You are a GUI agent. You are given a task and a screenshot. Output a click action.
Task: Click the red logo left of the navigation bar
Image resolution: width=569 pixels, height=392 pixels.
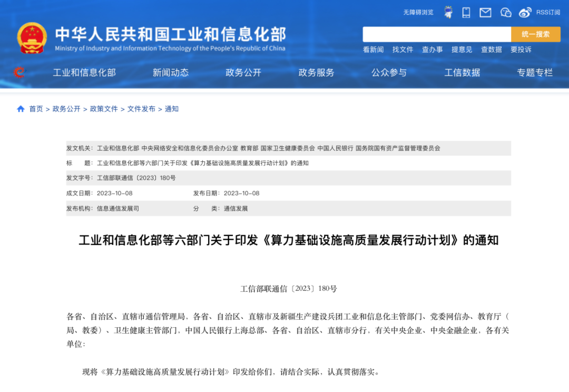tap(19, 73)
